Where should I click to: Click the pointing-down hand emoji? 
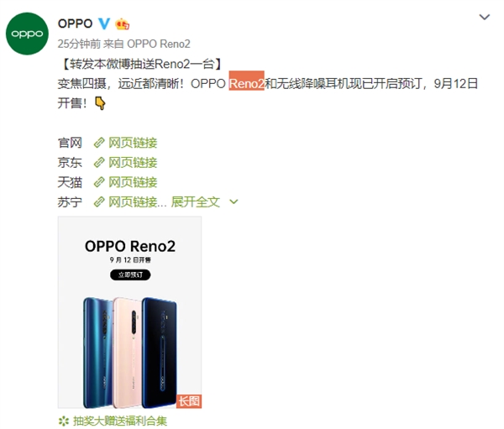click(100, 103)
